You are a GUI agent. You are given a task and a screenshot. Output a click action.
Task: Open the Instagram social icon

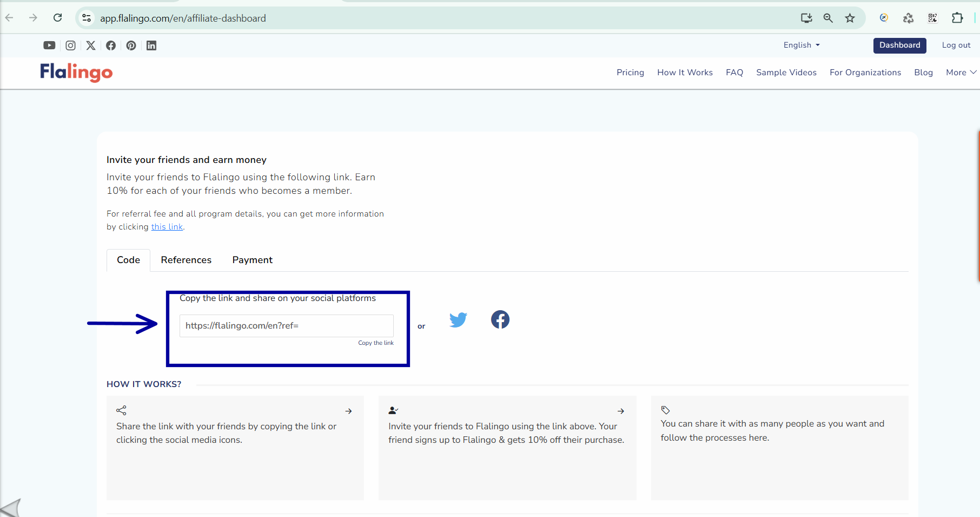70,45
